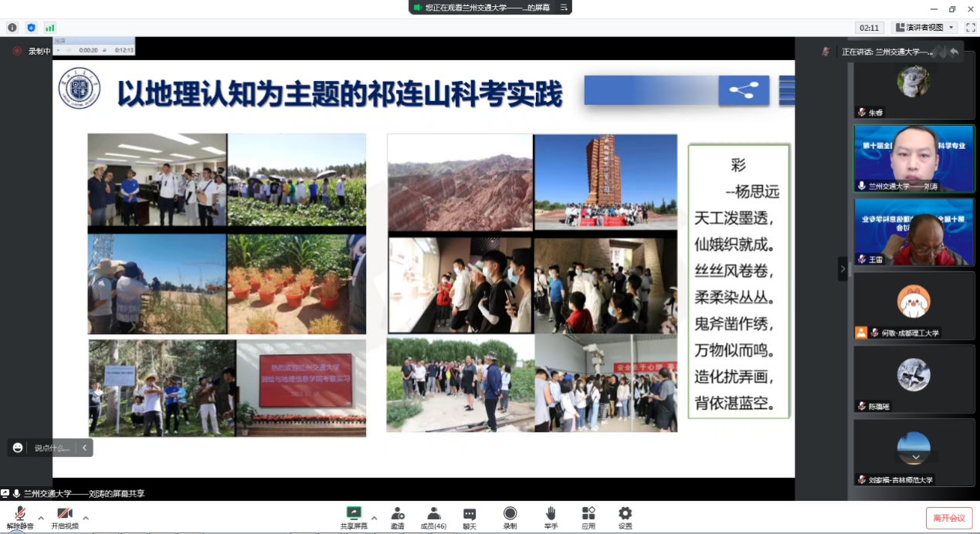Click the 共享屏幕 share screen icon
The height and width of the screenshot is (534, 980).
(x=354, y=516)
